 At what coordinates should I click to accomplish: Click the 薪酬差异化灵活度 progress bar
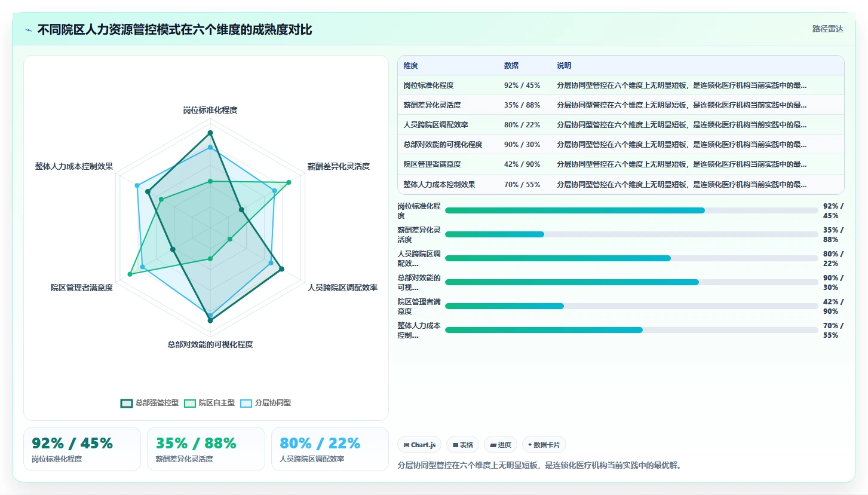631,234
